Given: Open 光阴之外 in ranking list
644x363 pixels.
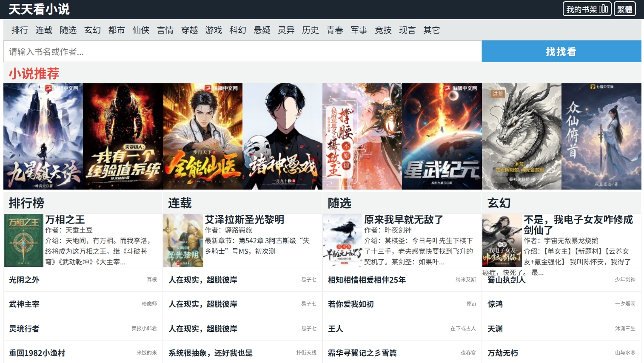Looking at the screenshot, I should 24,280.
